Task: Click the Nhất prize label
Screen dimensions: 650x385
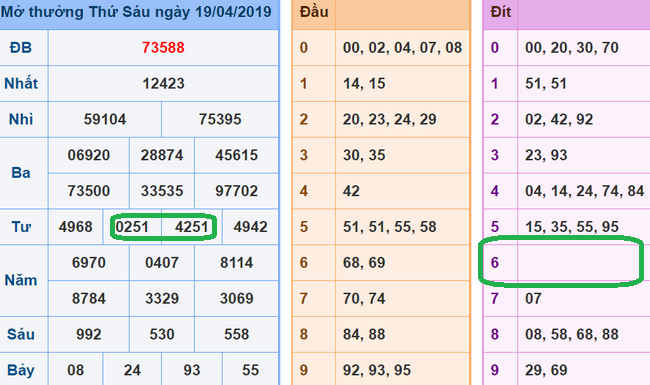Action: pyautogui.click(x=21, y=83)
